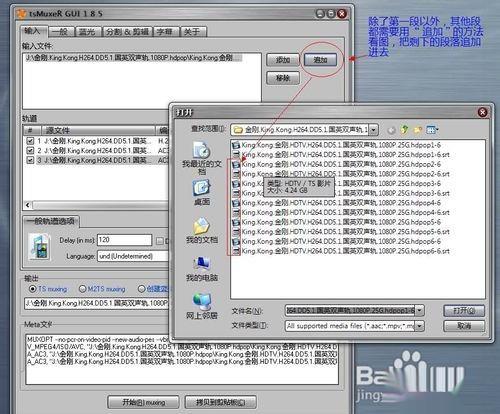The width and height of the screenshot is (500, 414).
Task: Open Network Places (网上邻居) shortcut
Action: (x=202, y=306)
